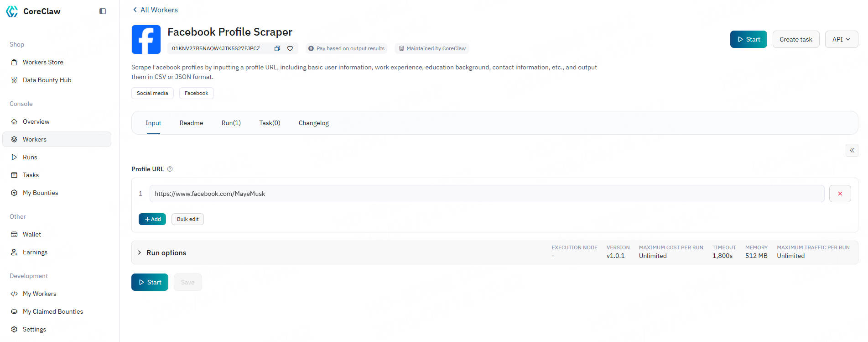Viewport: 868px width, 342px height.
Task: Open Bulk edit for URLs
Action: (x=187, y=219)
